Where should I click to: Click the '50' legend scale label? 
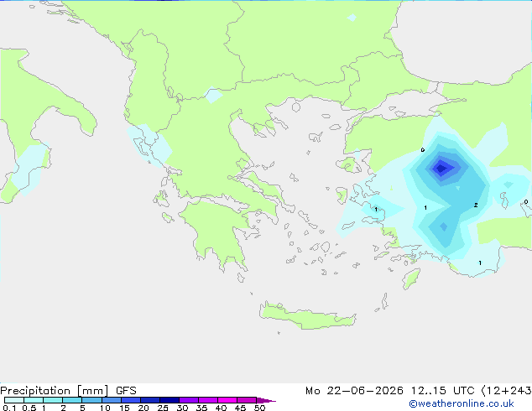259,408
